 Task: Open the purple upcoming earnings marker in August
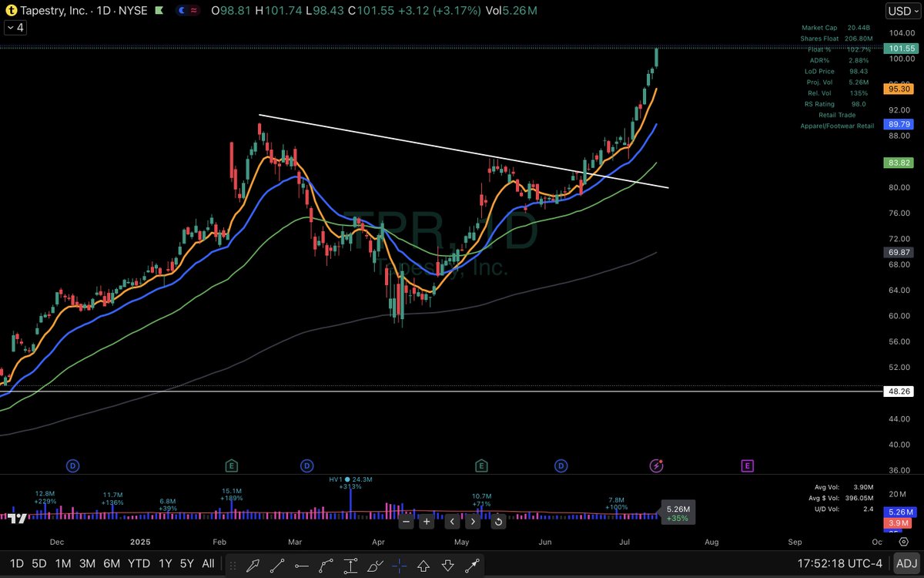click(747, 465)
